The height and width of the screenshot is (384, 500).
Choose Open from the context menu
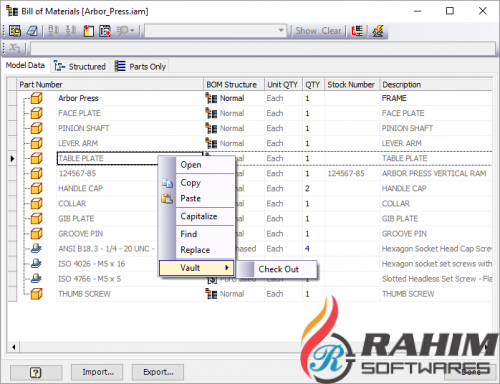tap(205, 165)
